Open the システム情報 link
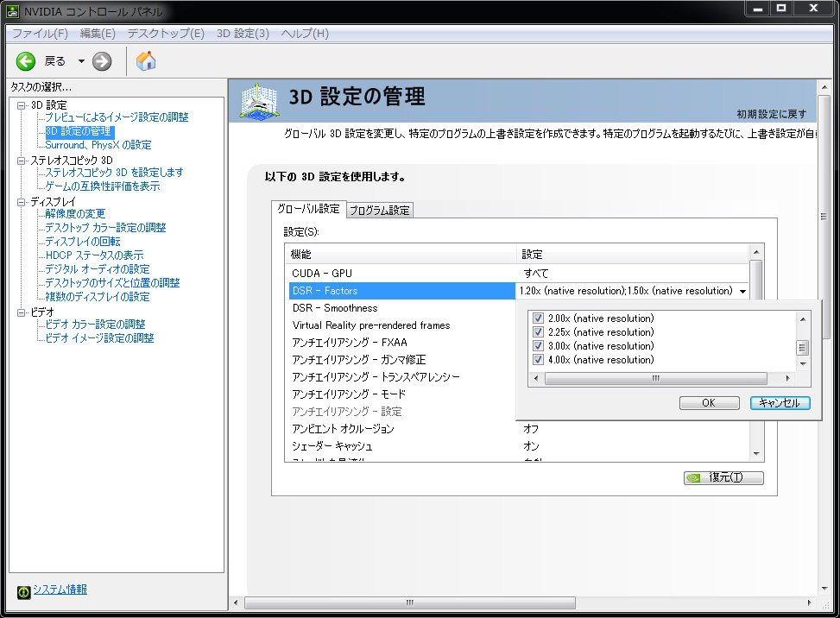 60,589
